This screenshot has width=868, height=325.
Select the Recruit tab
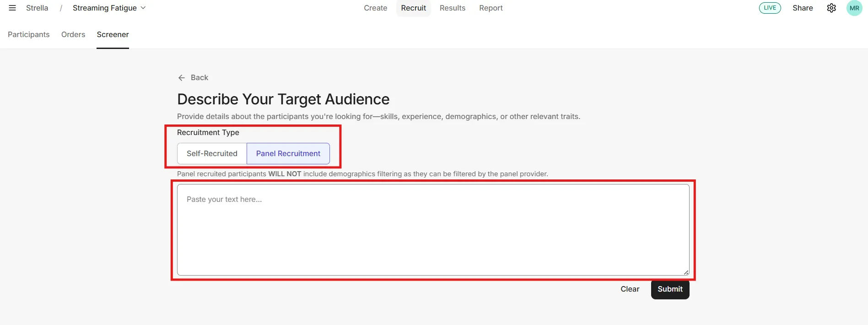click(x=414, y=8)
